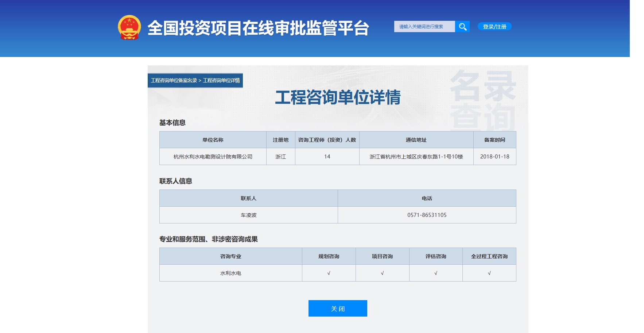Click the magnifier search icon button

tap(462, 27)
